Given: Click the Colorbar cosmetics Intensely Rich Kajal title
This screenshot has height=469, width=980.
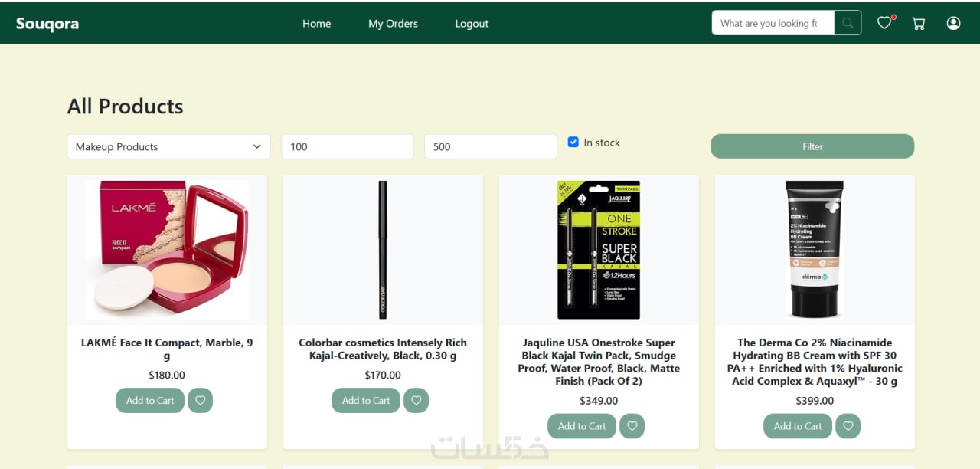Looking at the screenshot, I should pos(383,349).
